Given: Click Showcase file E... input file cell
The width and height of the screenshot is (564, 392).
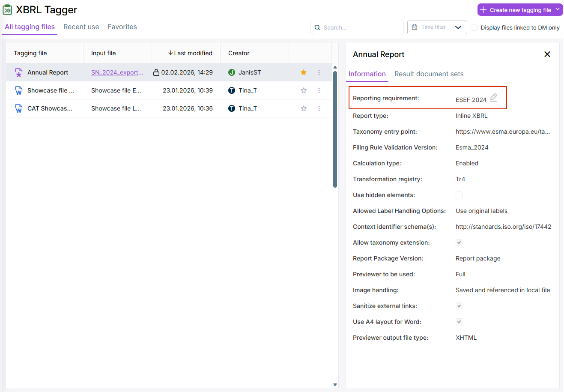Looking at the screenshot, I should [x=116, y=90].
